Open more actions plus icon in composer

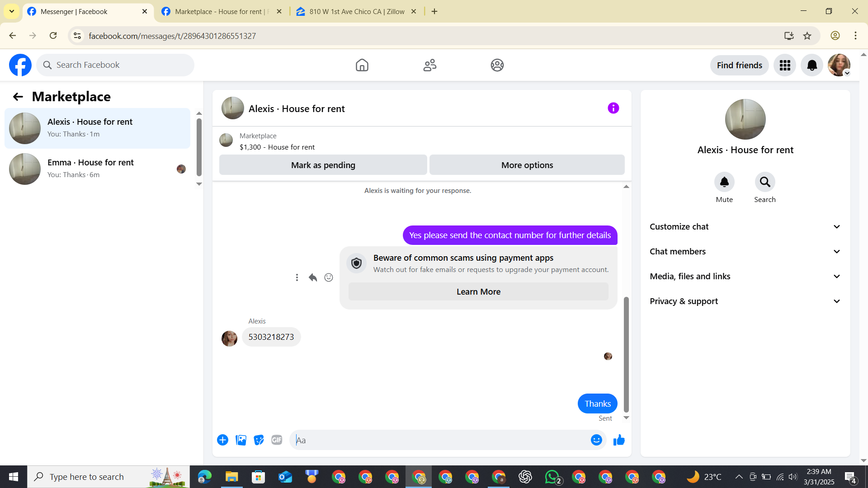(222, 440)
